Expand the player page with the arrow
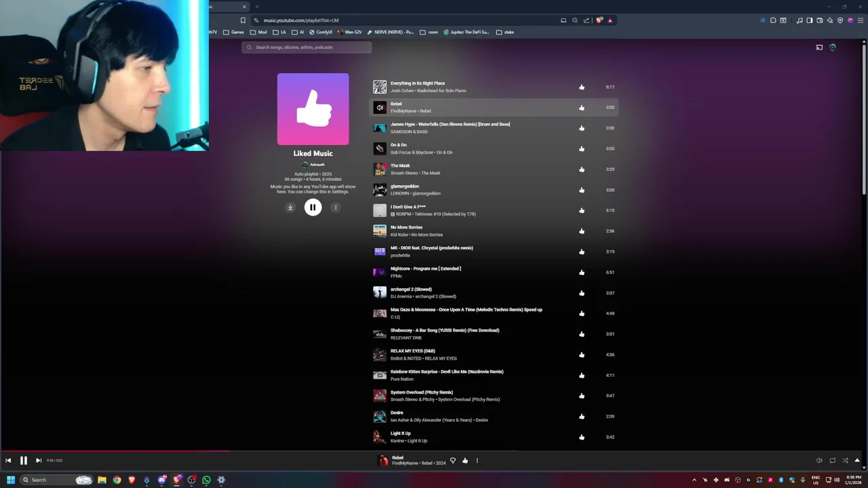 [x=858, y=460]
